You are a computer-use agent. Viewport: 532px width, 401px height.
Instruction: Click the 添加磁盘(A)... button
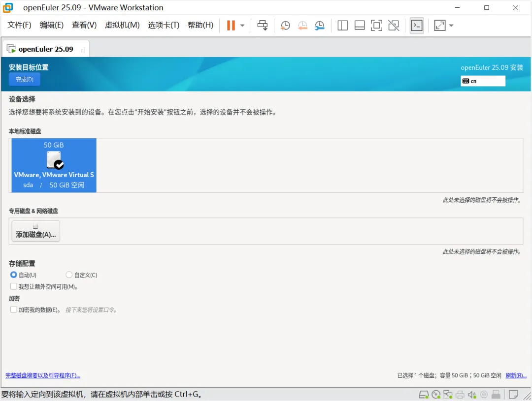tap(35, 231)
